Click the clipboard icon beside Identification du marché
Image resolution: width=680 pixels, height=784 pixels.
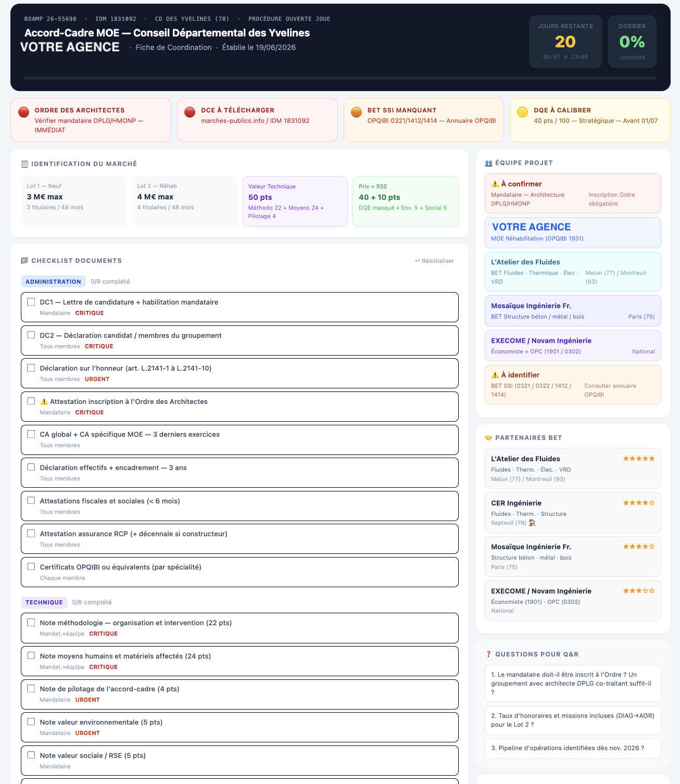click(x=24, y=164)
